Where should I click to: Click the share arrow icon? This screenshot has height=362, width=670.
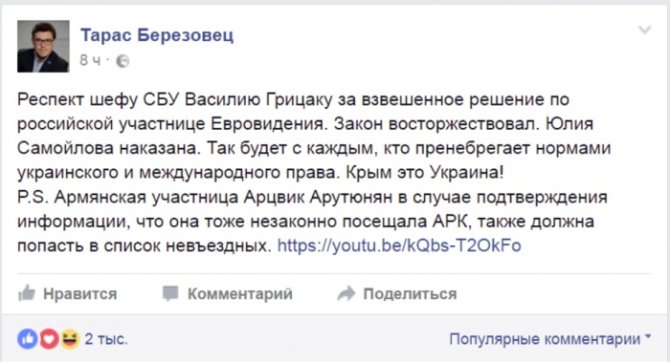(x=346, y=293)
